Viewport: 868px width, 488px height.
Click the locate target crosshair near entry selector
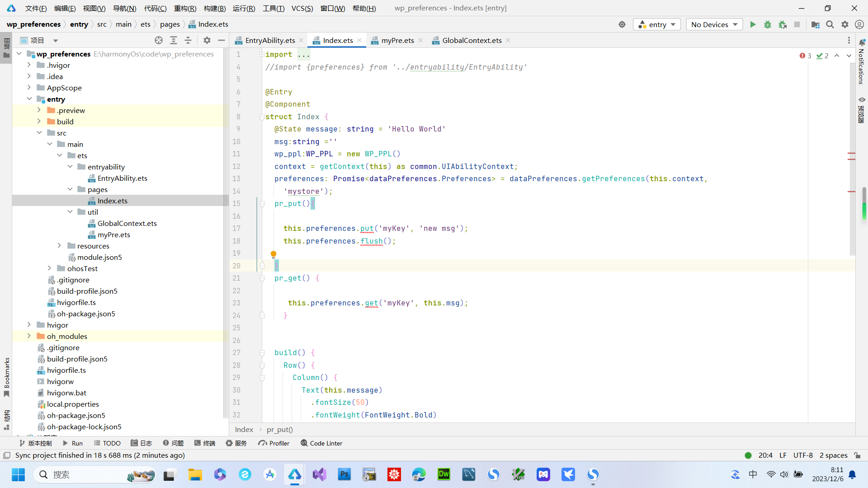click(622, 24)
